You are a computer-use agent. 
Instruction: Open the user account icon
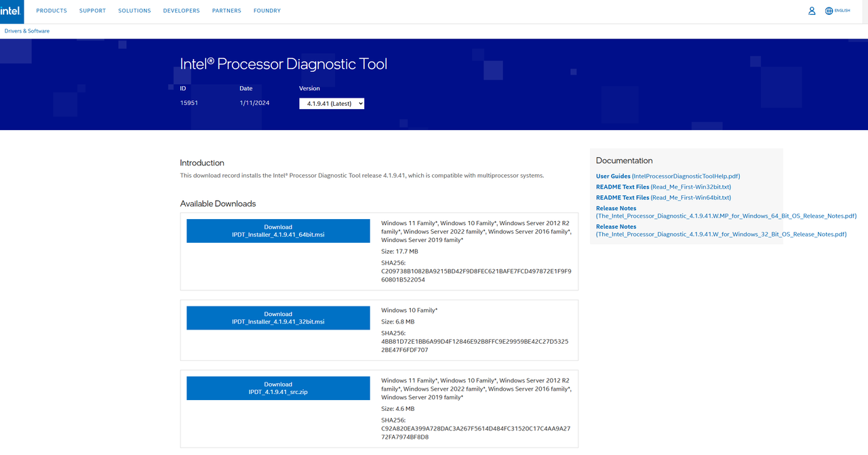(812, 11)
